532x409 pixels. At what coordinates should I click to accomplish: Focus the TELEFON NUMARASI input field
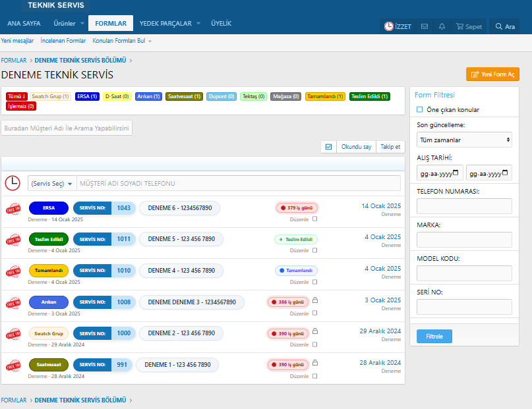coord(464,206)
